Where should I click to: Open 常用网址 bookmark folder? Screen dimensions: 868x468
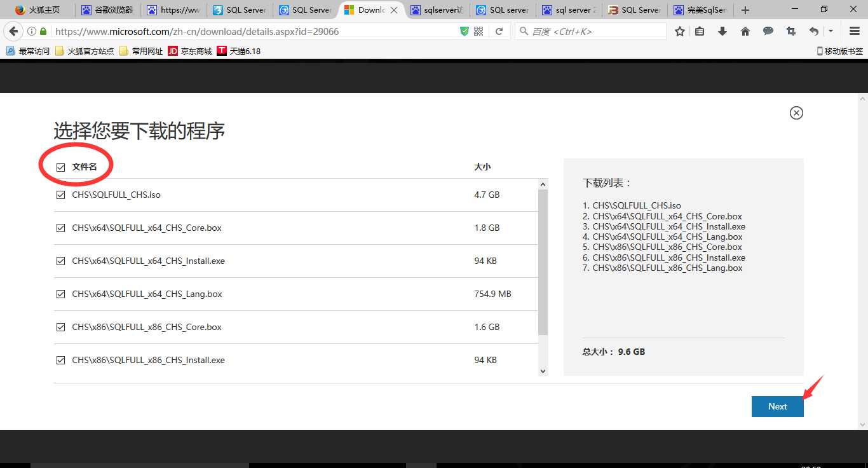[141, 51]
